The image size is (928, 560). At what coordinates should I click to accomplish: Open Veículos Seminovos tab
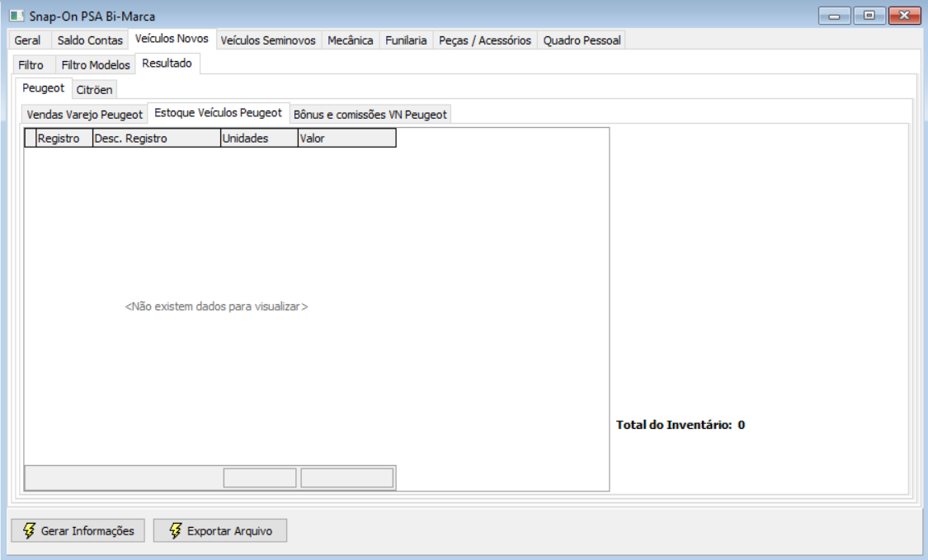click(268, 40)
